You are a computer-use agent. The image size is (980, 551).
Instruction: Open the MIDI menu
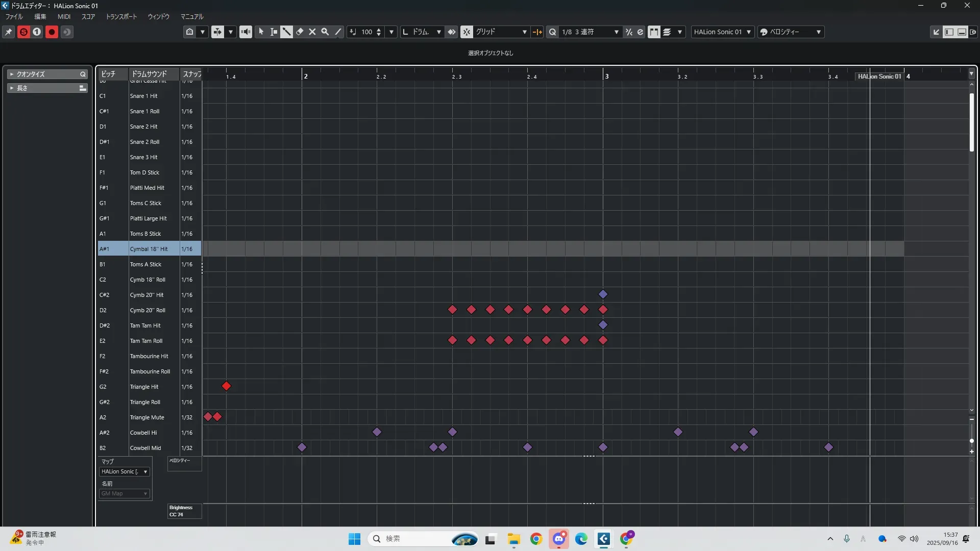[x=64, y=17]
